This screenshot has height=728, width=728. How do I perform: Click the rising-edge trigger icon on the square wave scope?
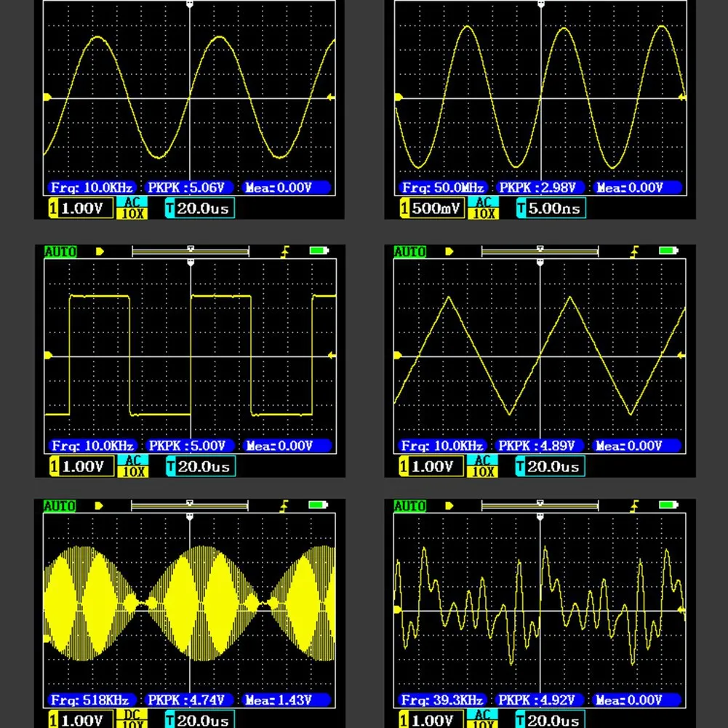[x=284, y=252]
